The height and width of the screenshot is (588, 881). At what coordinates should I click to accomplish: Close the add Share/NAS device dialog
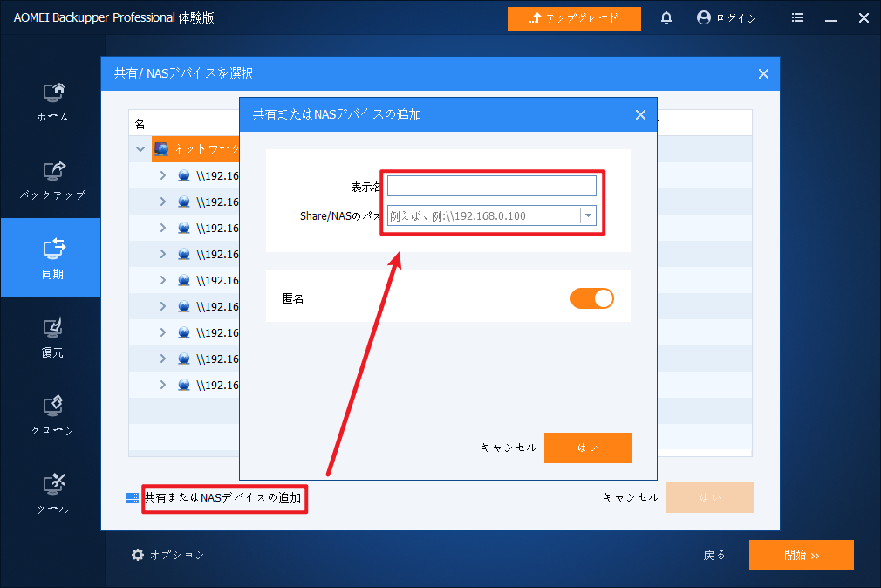[640, 114]
